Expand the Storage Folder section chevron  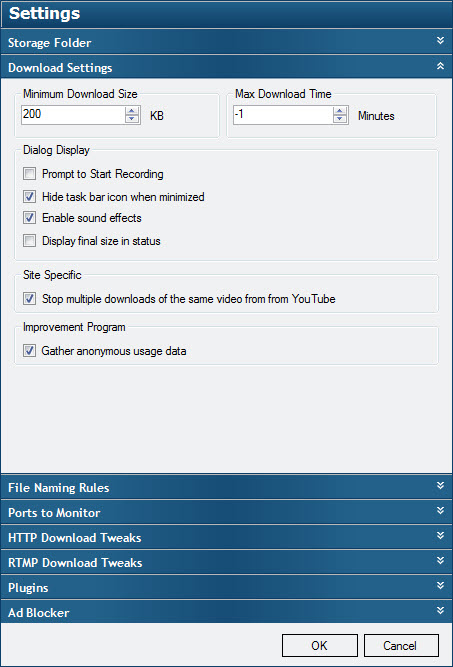(x=440, y=40)
